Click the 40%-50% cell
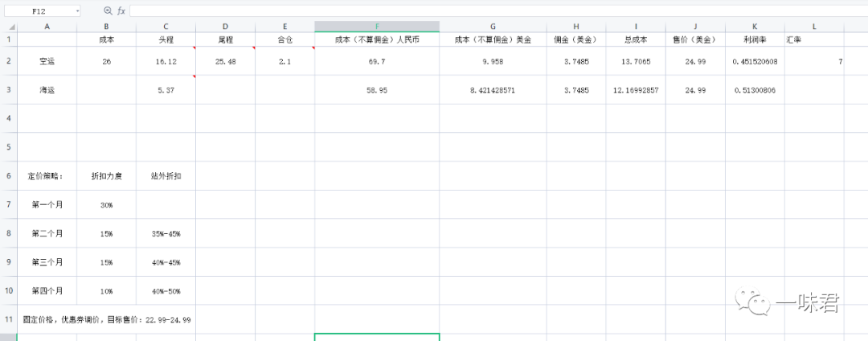The image size is (868, 341). click(x=166, y=290)
